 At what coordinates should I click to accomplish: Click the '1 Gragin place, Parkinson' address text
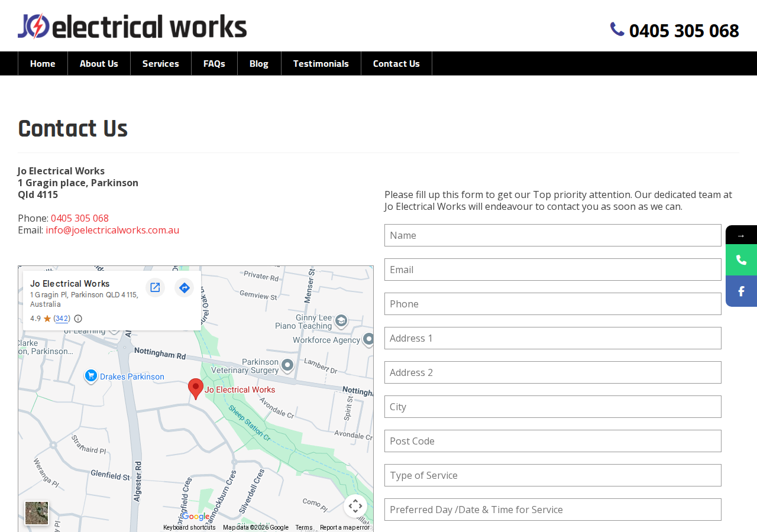[78, 183]
